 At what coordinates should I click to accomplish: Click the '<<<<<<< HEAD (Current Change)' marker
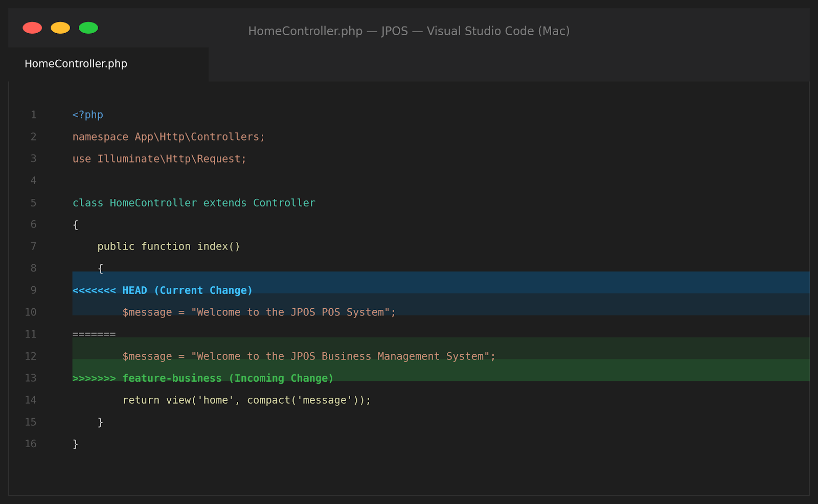163,290
